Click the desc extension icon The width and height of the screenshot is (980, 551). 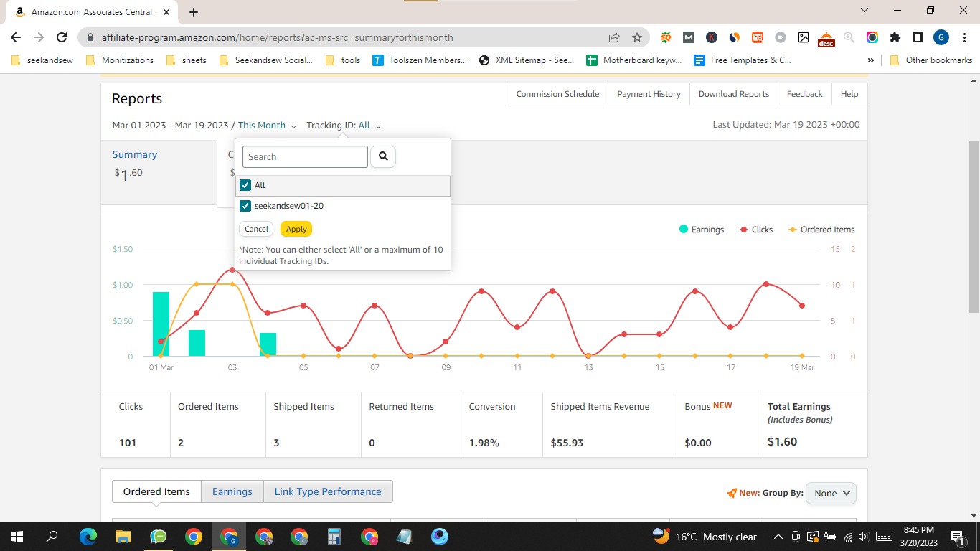click(x=826, y=39)
